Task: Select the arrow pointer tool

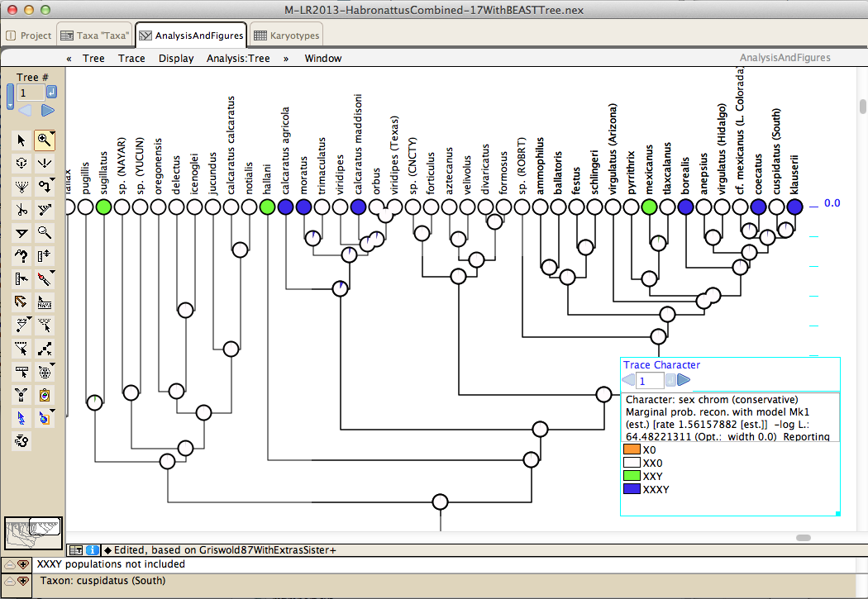Action: [x=21, y=140]
